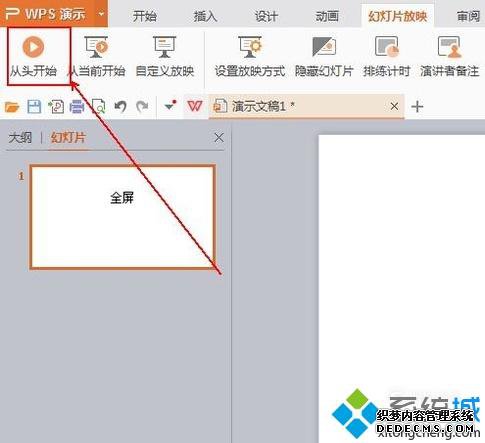Start slideshow from current slide (从当前开始)
The height and width of the screenshot is (443, 485).
[97, 57]
